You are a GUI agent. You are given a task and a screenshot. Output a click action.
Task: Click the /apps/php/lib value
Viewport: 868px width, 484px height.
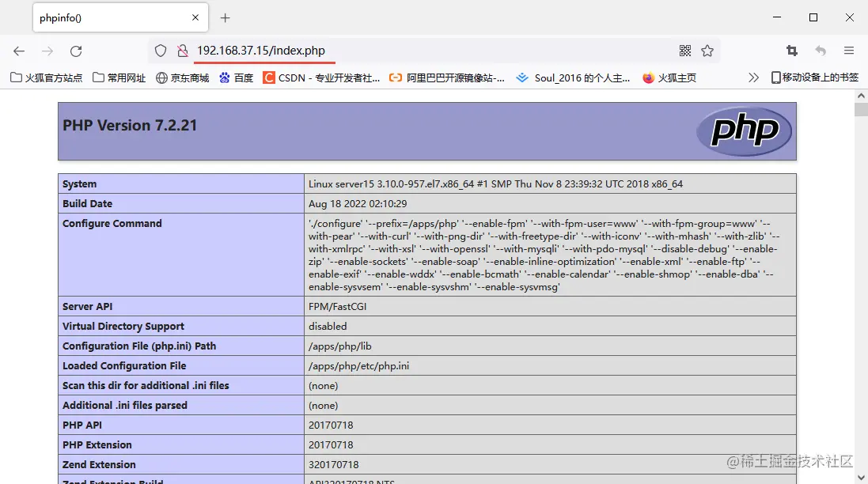click(340, 346)
